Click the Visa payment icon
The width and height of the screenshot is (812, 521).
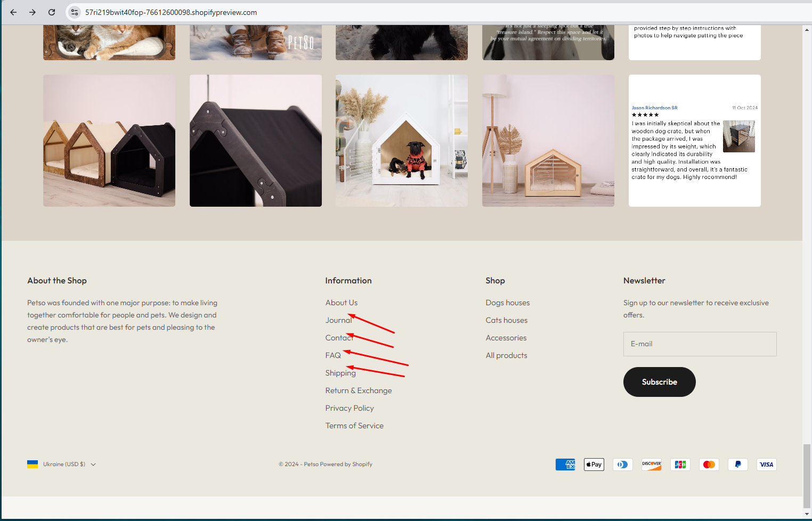coord(767,465)
